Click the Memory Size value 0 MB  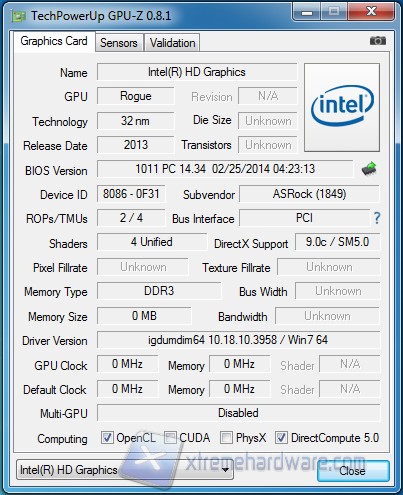pos(144,316)
